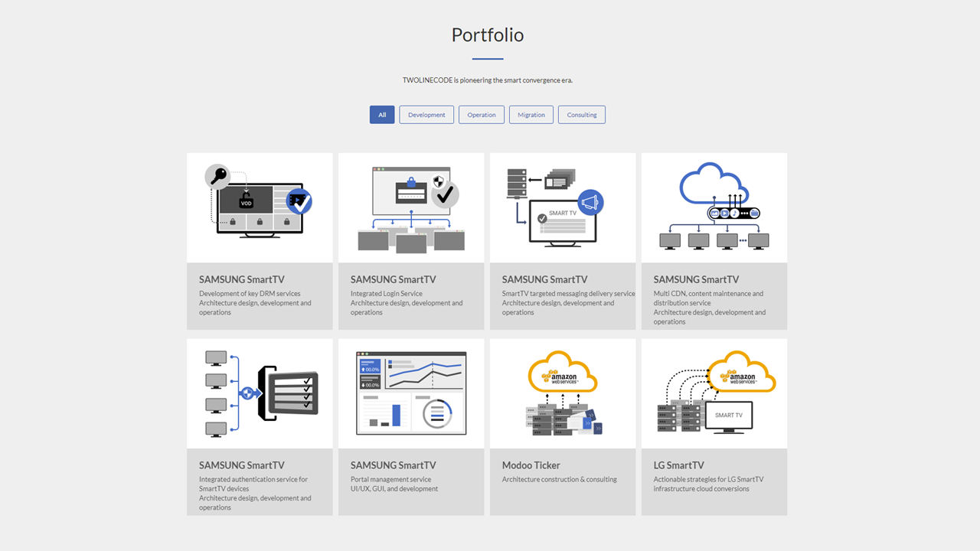Click the checklist server icon in authentication illustration
The width and height of the screenshot is (980, 551).
[291, 393]
